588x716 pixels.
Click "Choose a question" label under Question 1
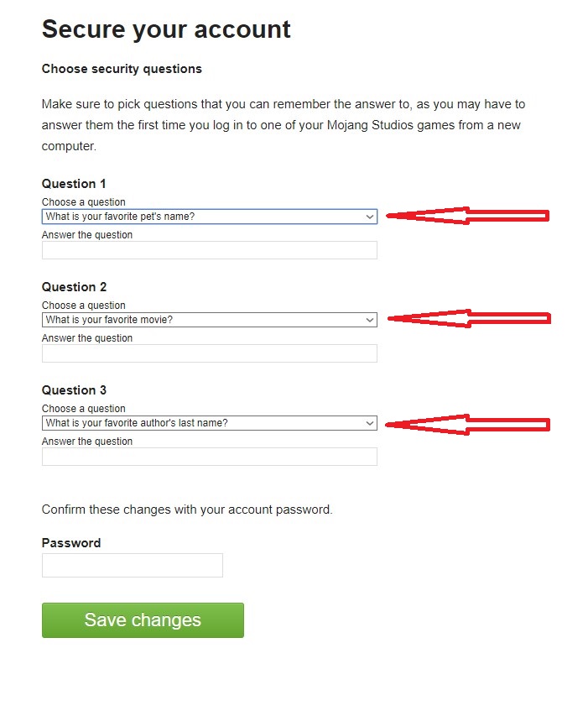[x=84, y=202]
